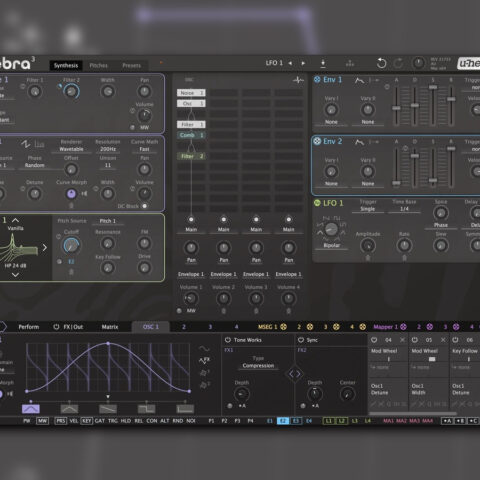Screen dimensions: 480x480
Task: Click the oscillator spectrum bars icon
Action: point(39,144)
